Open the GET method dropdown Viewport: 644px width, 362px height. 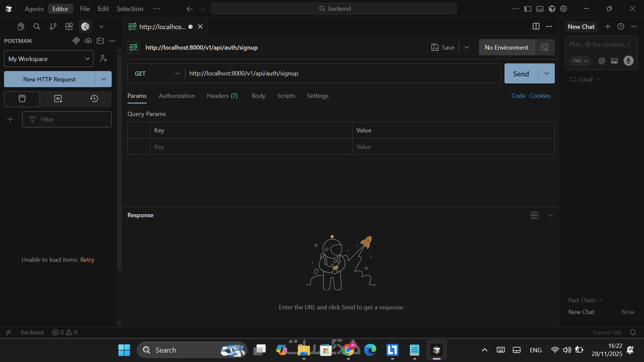(x=157, y=73)
